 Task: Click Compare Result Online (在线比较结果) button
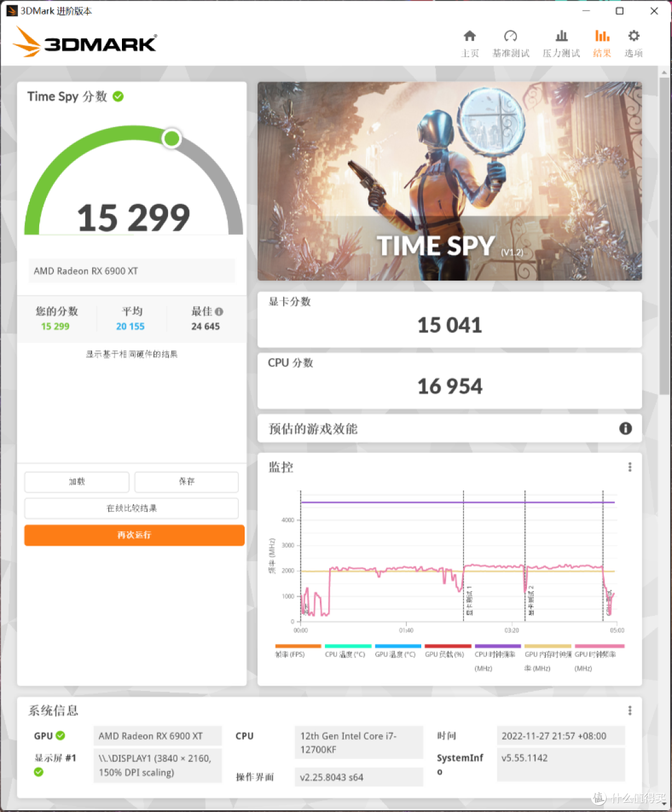131,508
